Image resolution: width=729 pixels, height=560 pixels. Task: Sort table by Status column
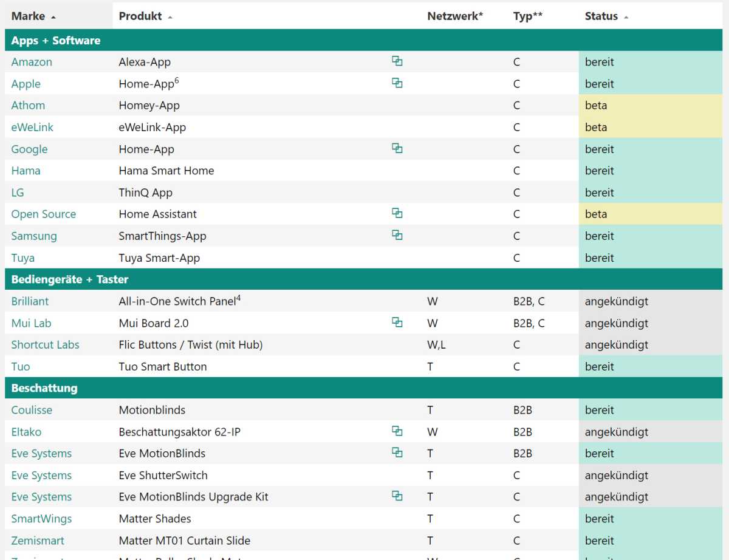point(606,16)
